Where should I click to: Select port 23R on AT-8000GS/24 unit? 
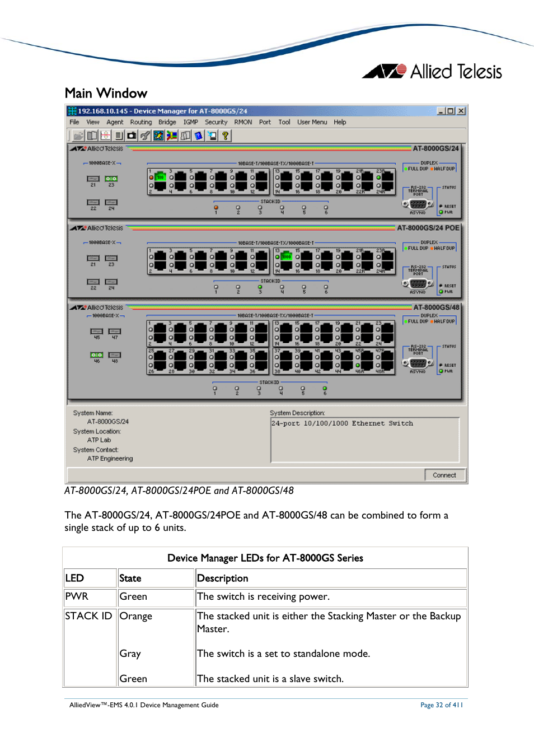point(387,177)
